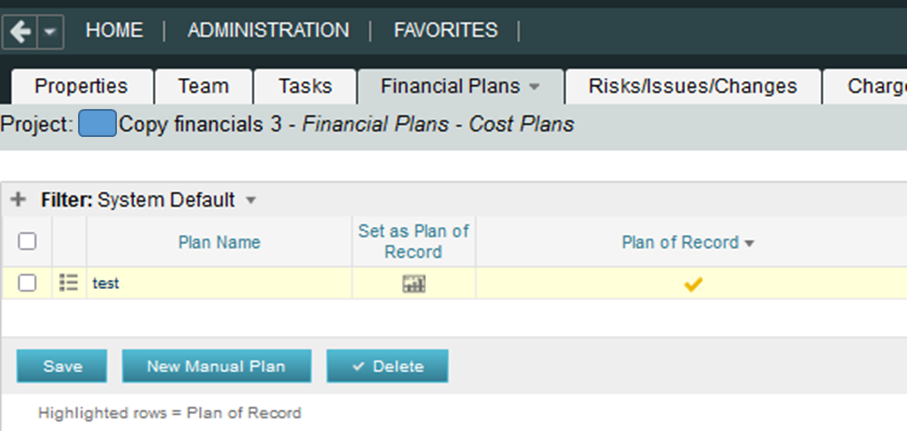This screenshot has width=907, height=431.
Task: Open the ADMINISTRATION menu
Action: coord(268,30)
